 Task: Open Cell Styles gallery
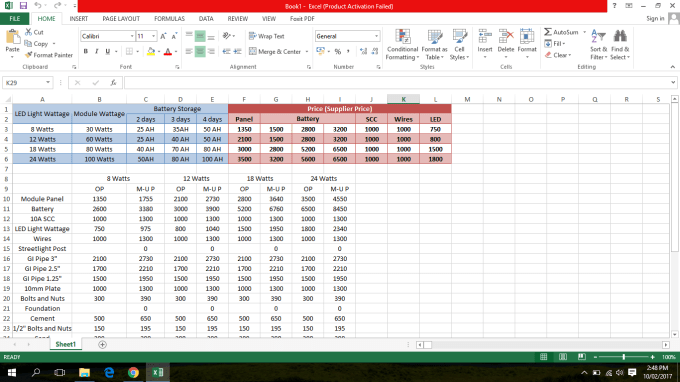click(459, 45)
